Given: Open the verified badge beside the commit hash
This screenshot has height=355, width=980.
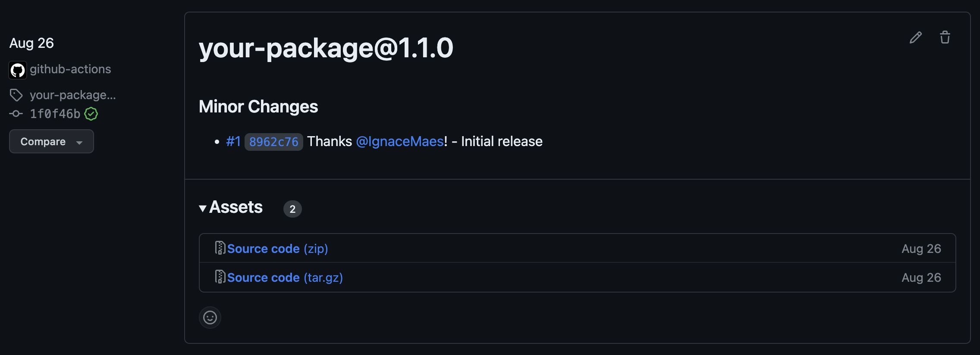Looking at the screenshot, I should (x=91, y=114).
